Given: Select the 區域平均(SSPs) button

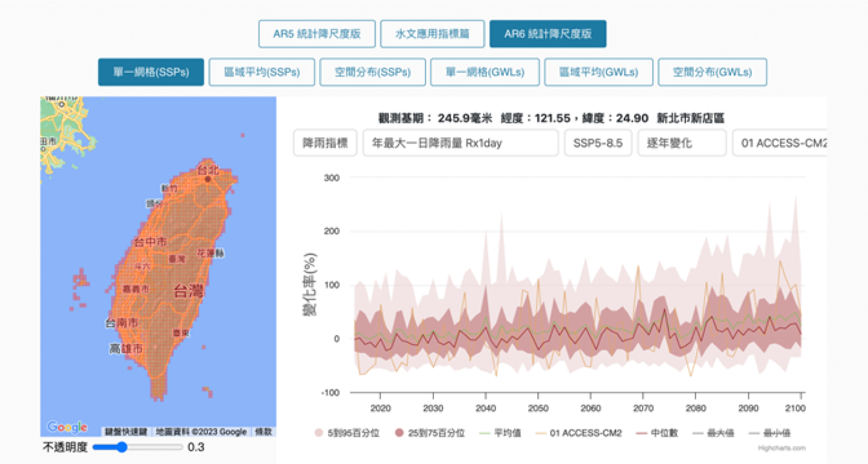Looking at the screenshot, I should point(262,72).
